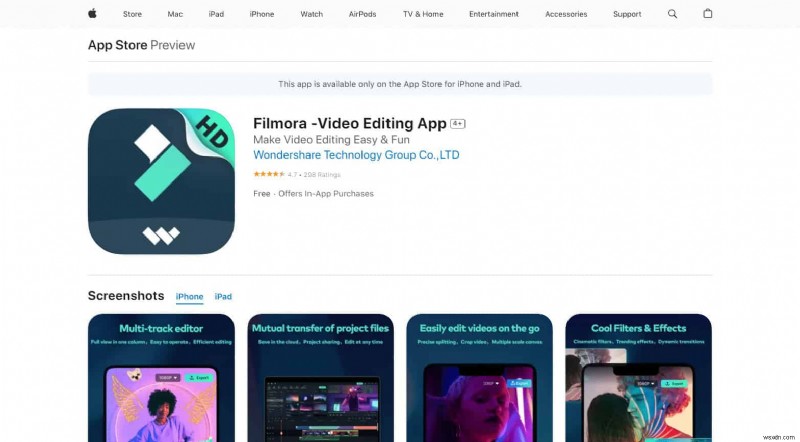Open the Multi-track editor screenshot

[x=161, y=378]
